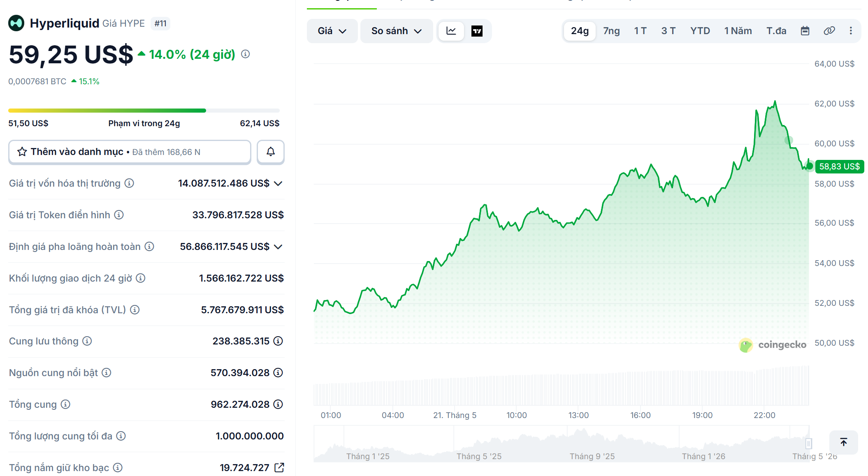Click the 24-hour price range progress bar
The height and width of the screenshot is (476, 868).
(x=144, y=111)
